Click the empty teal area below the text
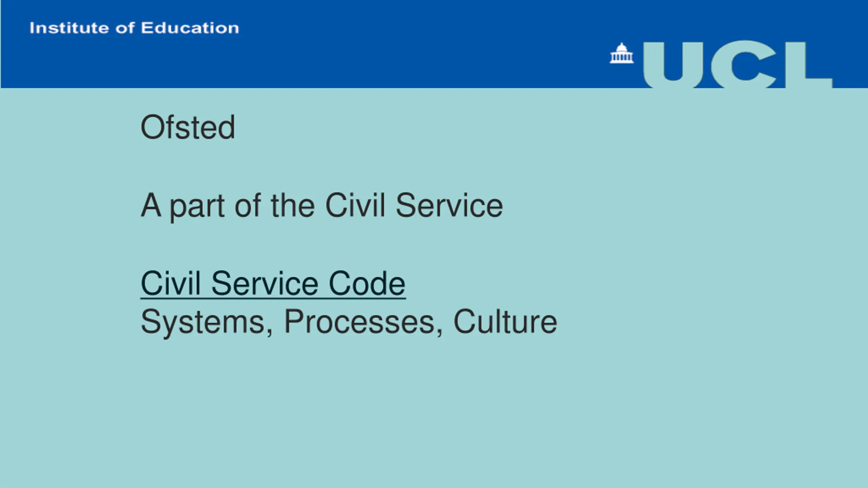 (434, 413)
